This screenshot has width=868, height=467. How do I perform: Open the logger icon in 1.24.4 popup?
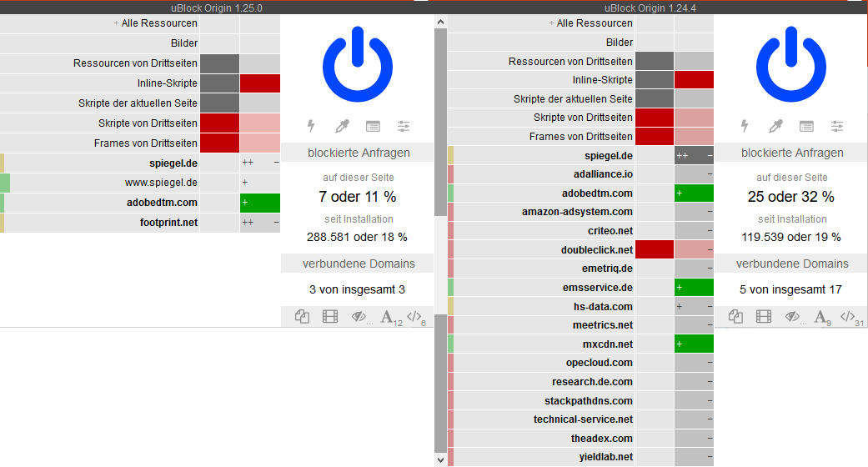pos(806,126)
